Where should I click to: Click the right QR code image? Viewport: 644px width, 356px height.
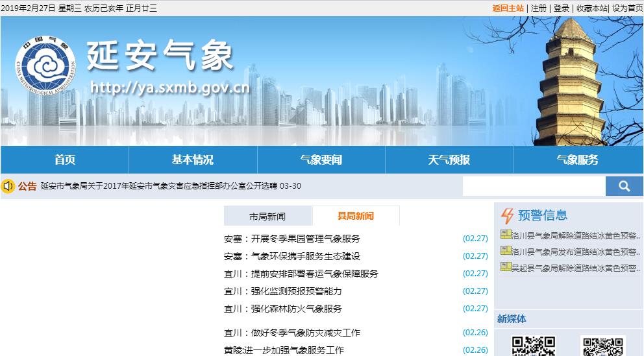(x=602, y=346)
